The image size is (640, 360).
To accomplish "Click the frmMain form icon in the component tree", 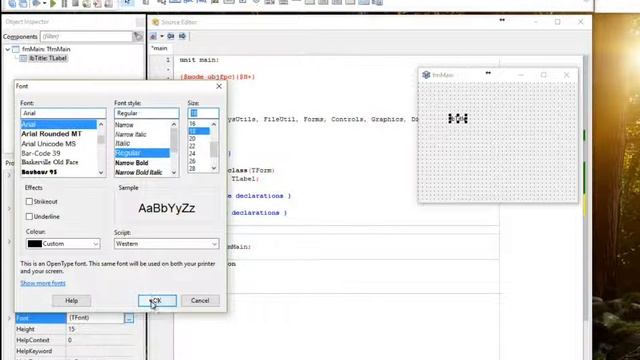I will (16, 49).
